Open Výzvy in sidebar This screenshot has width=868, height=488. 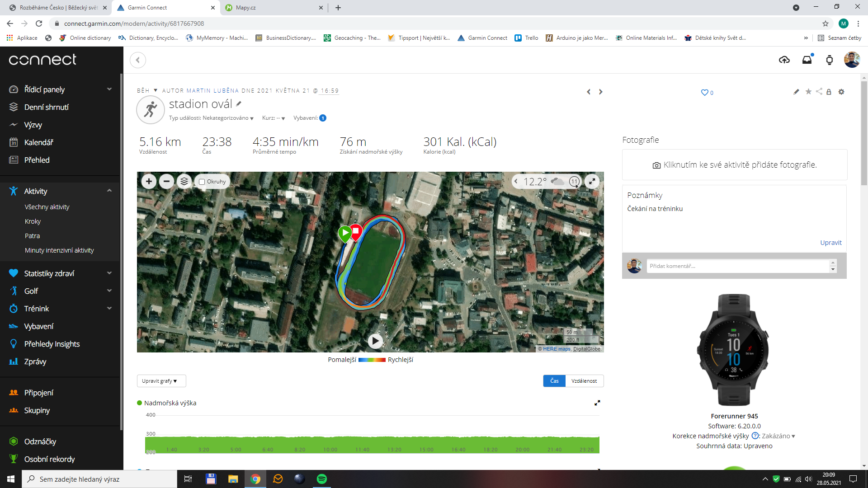[x=33, y=125]
